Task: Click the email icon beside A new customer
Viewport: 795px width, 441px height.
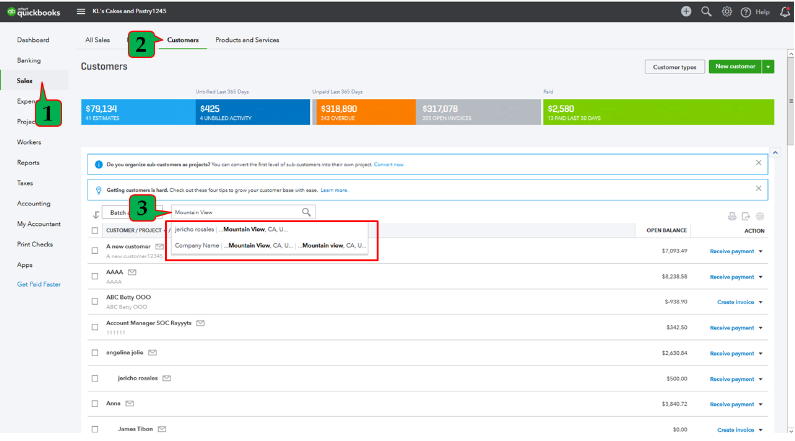Action: pyautogui.click(x=159, y=246)
